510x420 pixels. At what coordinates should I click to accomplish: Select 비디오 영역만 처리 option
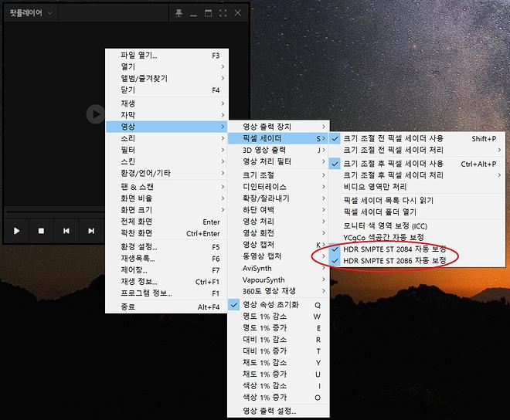pos(417,187)
